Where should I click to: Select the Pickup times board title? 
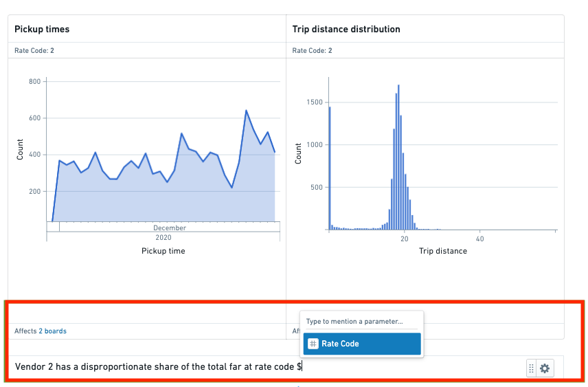coord(42,30)
